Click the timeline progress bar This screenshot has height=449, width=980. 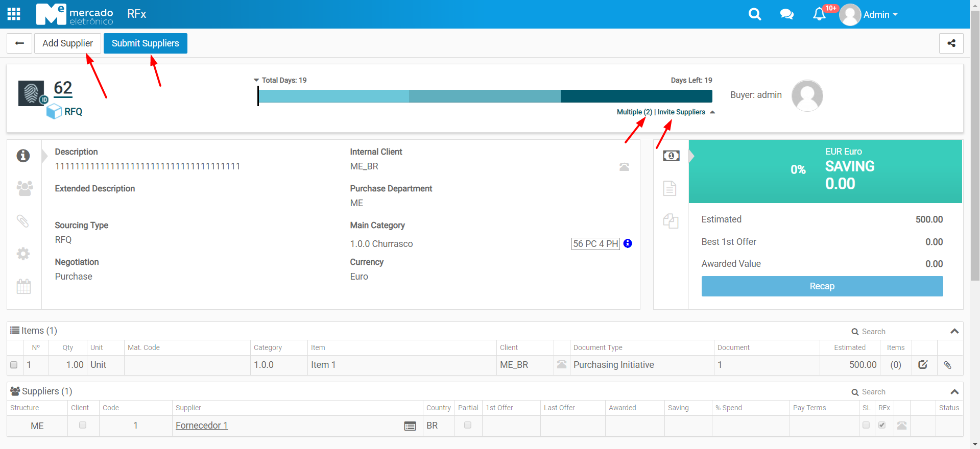pos(485,96)
